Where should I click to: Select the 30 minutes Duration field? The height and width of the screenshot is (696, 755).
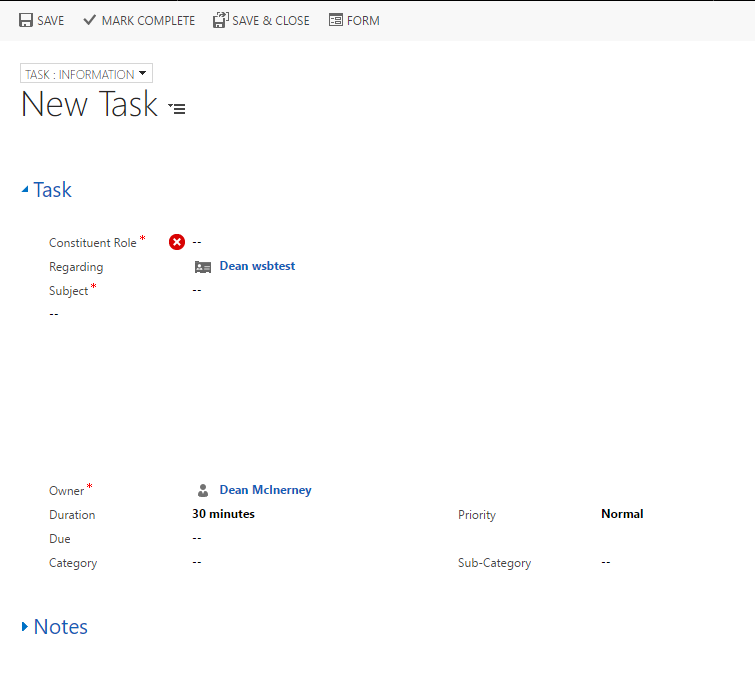tap(223, 514)
